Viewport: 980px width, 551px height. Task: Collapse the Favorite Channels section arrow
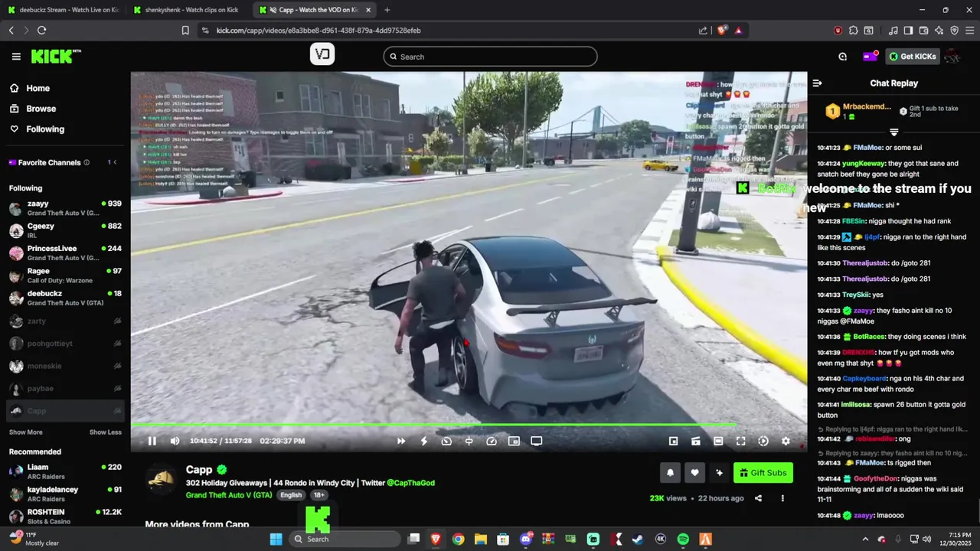click(115, 162)
